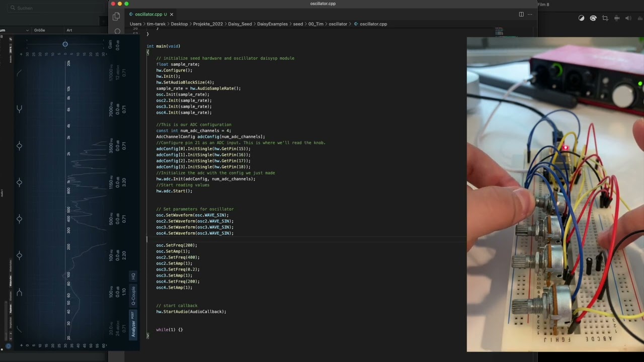Close the oscillator.cpp editor tab

coord(172,14)
